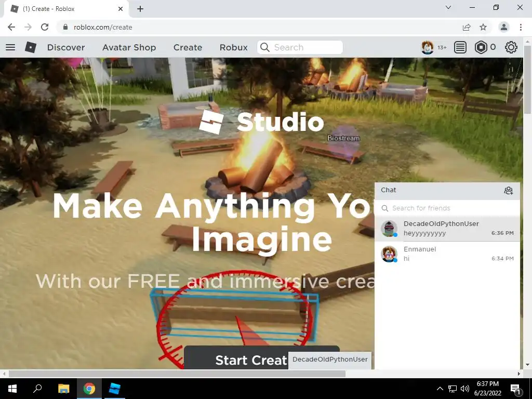Open Windows taskbar search

[x=37, y=389]
